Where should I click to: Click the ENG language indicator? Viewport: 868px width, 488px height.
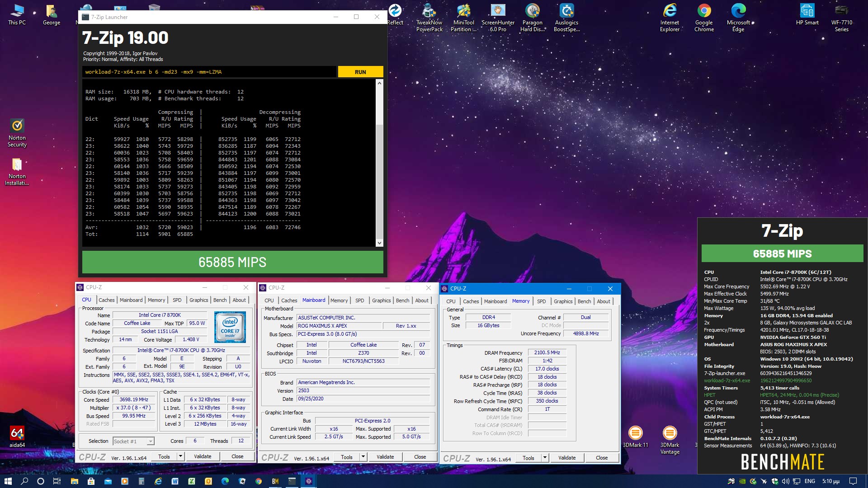pyautogui.click(x=810, y=481)
